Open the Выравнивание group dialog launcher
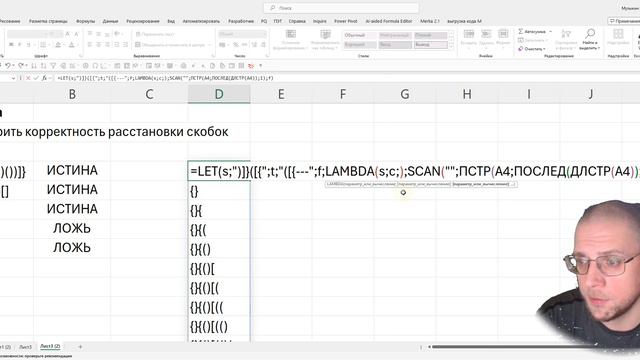 [x=212, y=56]
